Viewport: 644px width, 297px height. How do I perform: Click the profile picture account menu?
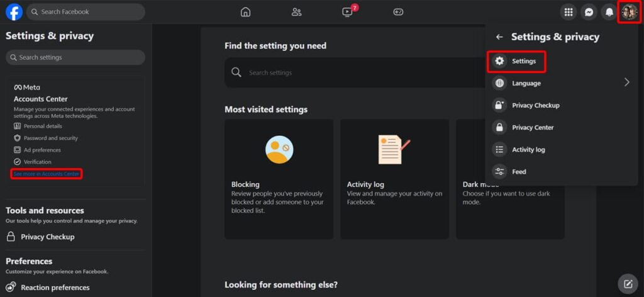[629, 12]
